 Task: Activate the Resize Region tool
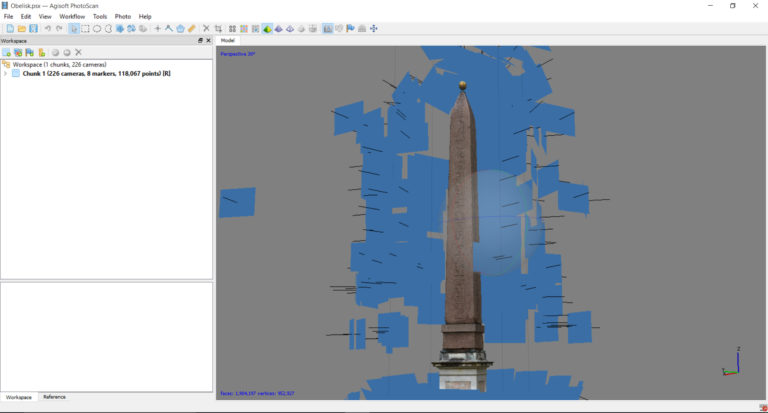pos(120,28)
